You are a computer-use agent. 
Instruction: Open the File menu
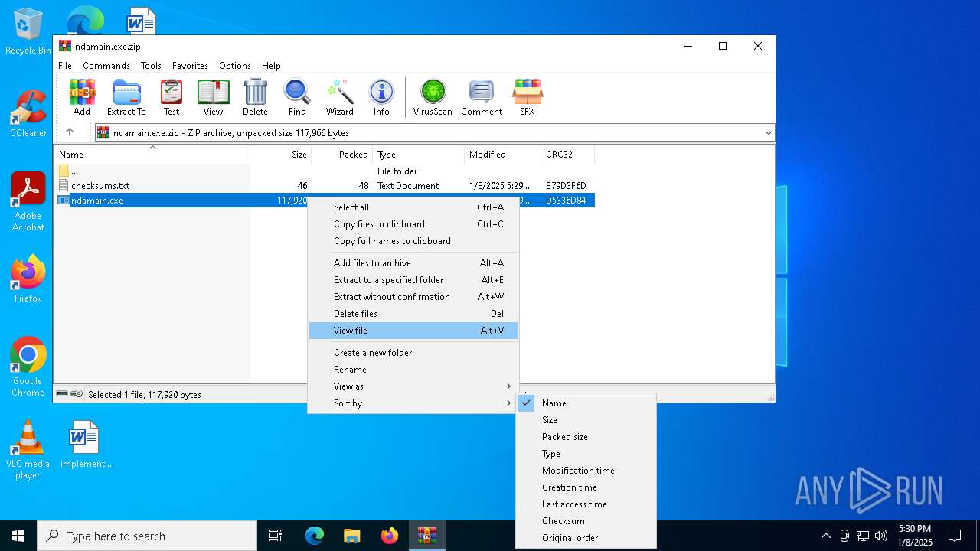click(65, 66)
